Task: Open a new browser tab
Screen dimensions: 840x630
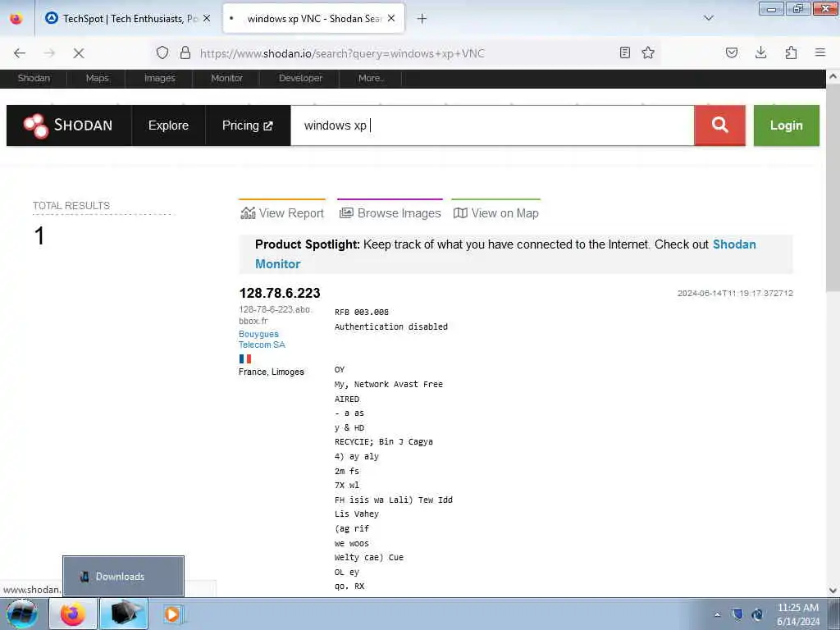Action: coord(422,19)
